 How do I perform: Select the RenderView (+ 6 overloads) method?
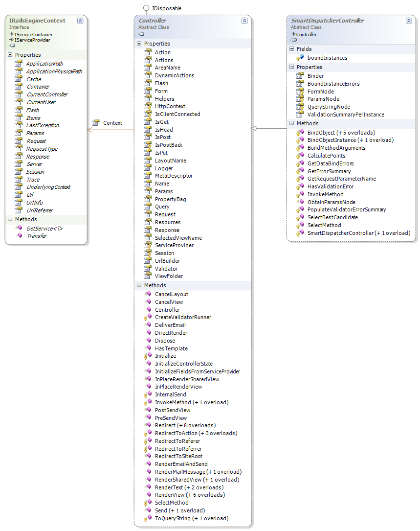[x=190, y=495]
